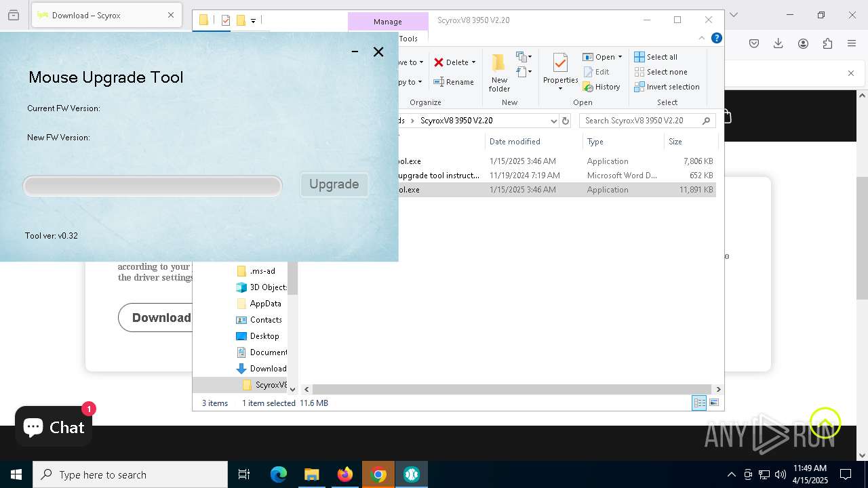
Task: Select the upgrade tool instructions Word document
Action: (557, 176)
